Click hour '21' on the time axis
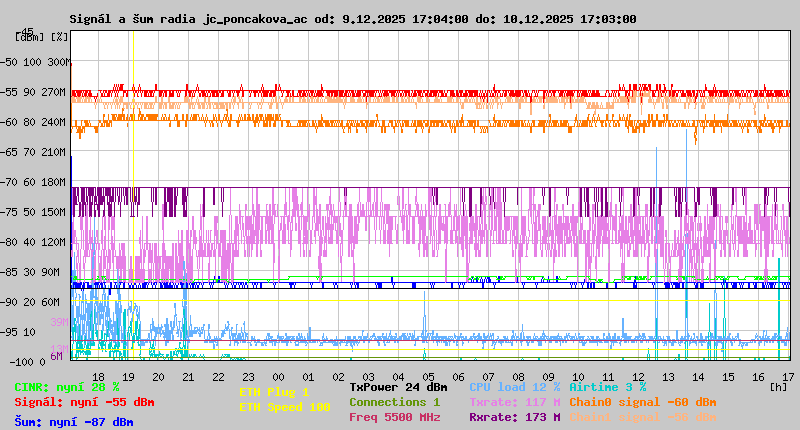 (x=188, y=377)
